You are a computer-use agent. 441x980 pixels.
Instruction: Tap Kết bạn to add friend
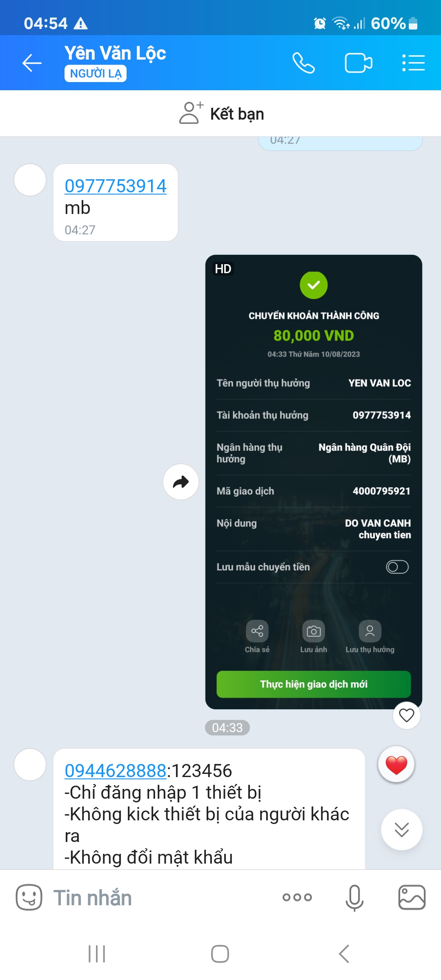point(222,114)
